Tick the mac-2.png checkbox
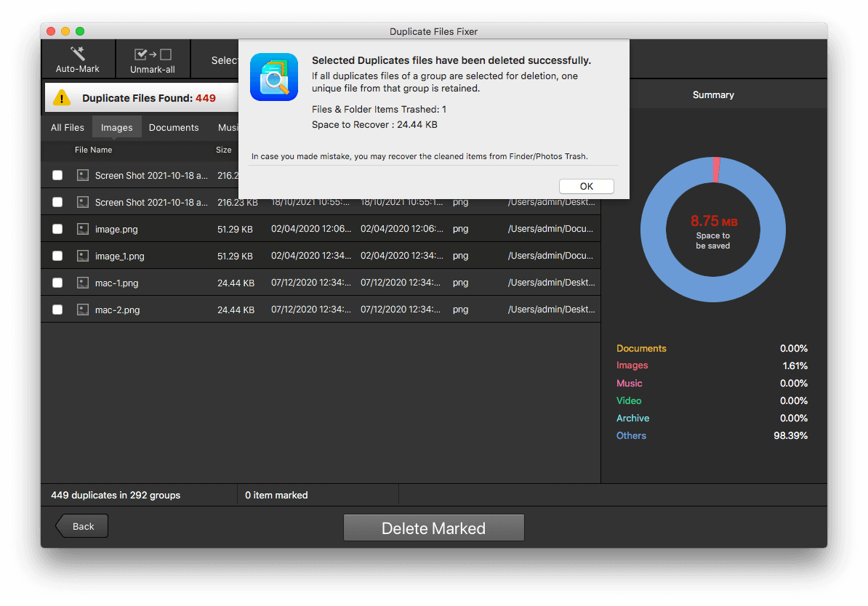 click(x=57, y=310)
